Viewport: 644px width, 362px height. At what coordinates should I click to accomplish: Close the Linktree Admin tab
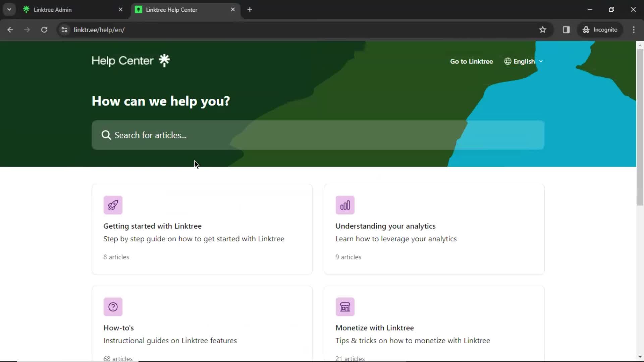120,10
